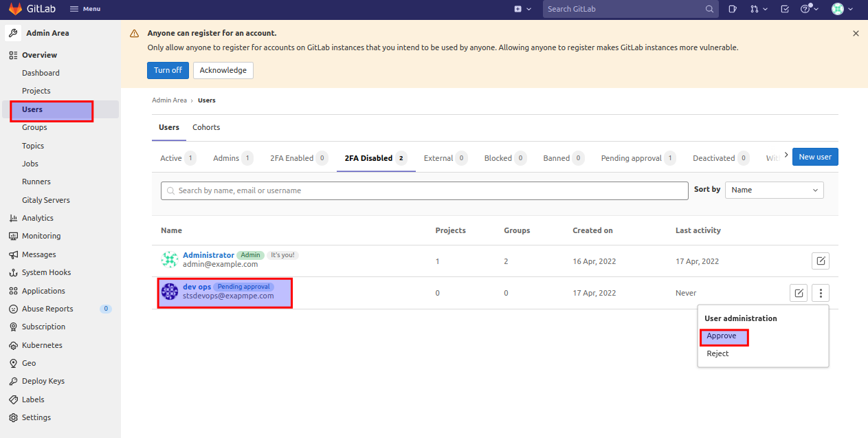
Task: Filter by Banned users tab
Action: (564, 158)
